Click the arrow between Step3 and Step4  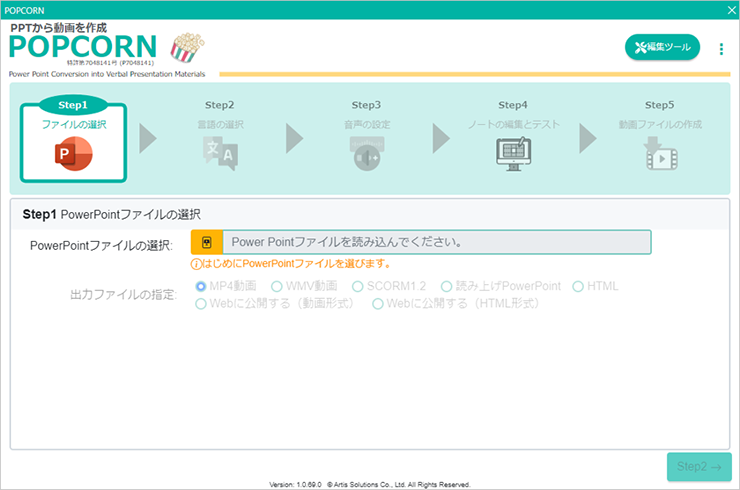click(441, 138)
